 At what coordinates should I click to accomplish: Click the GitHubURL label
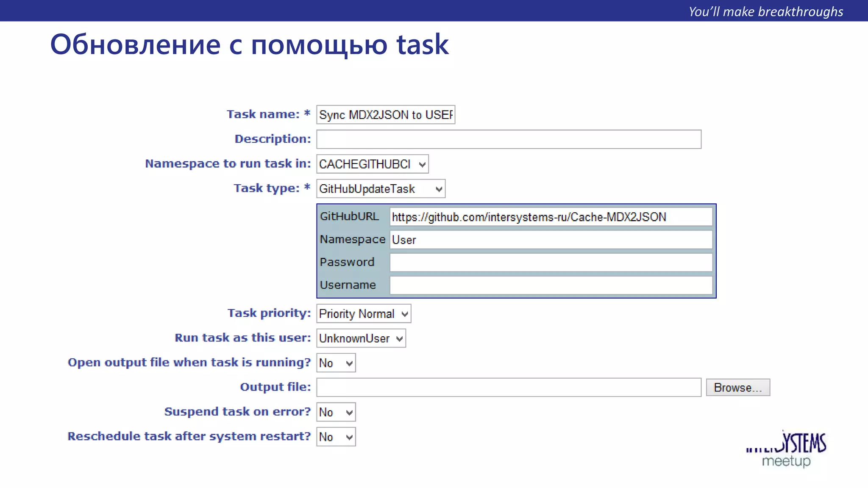pyautogui.click(x=349, y=216)
